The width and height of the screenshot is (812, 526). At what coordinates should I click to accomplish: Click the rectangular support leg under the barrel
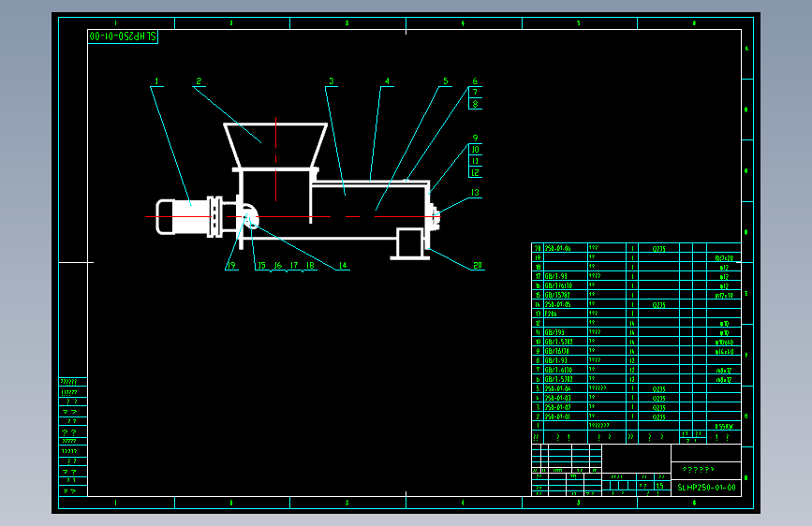(x=409, y=243)
